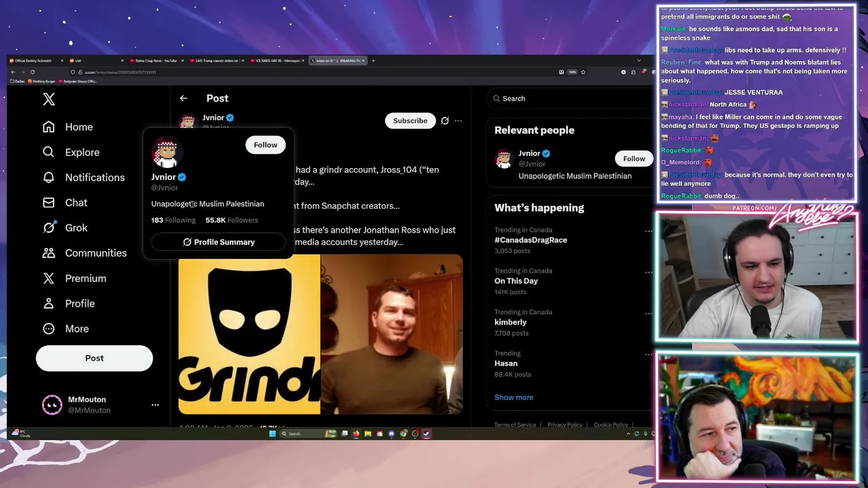Open Firefox from the taskbar
868x488 pixels.
(x=356, y=434)
